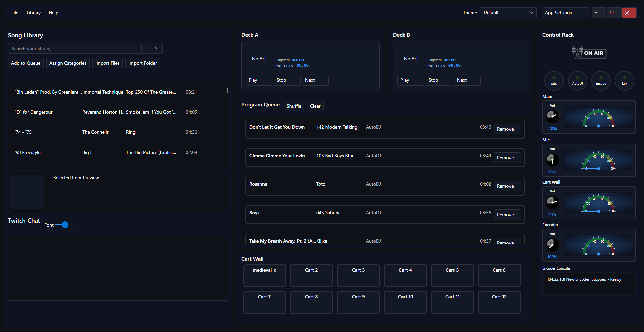This screenshot has height=332, width=644.
Task: Click the Main level meter gauge
Action: pyautogui.click(x=599, y=118)
